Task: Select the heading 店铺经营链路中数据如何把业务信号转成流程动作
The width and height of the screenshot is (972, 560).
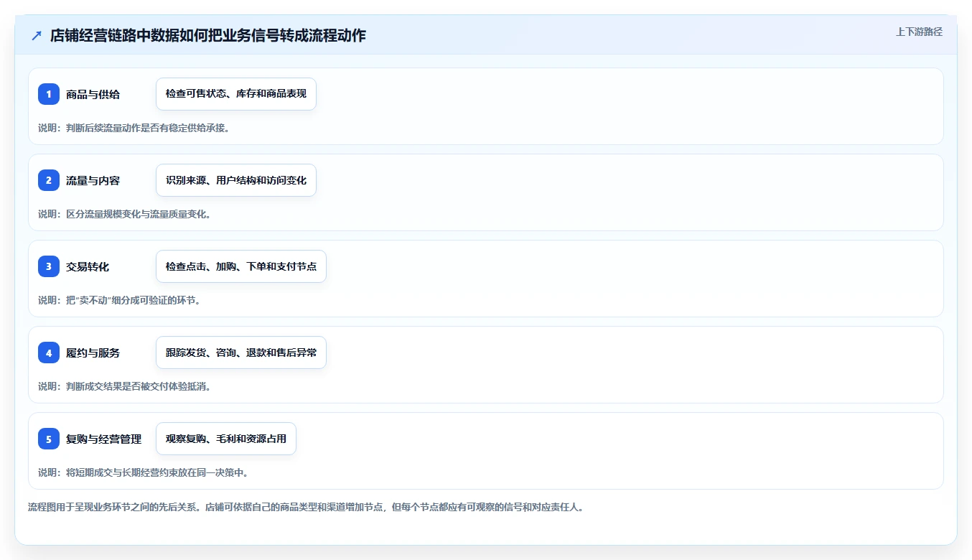Action: 208,36
